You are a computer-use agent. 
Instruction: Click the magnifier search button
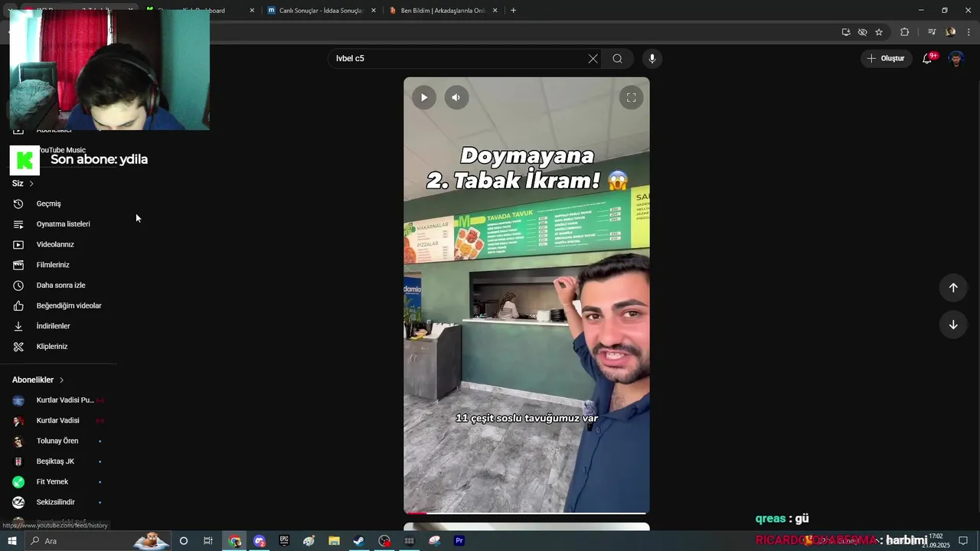pos(617,58)
